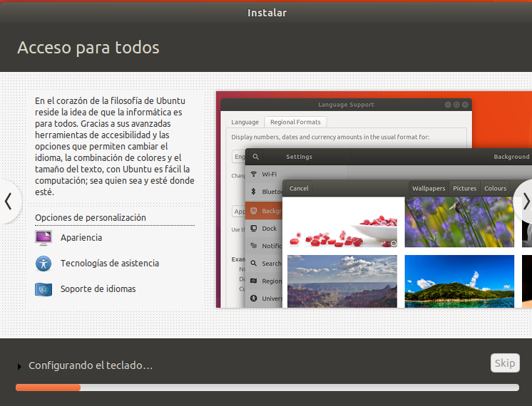The image size is (532, 406).
Task: Click Cancel in the wallpaper chooser
Action: coord(299,189)
